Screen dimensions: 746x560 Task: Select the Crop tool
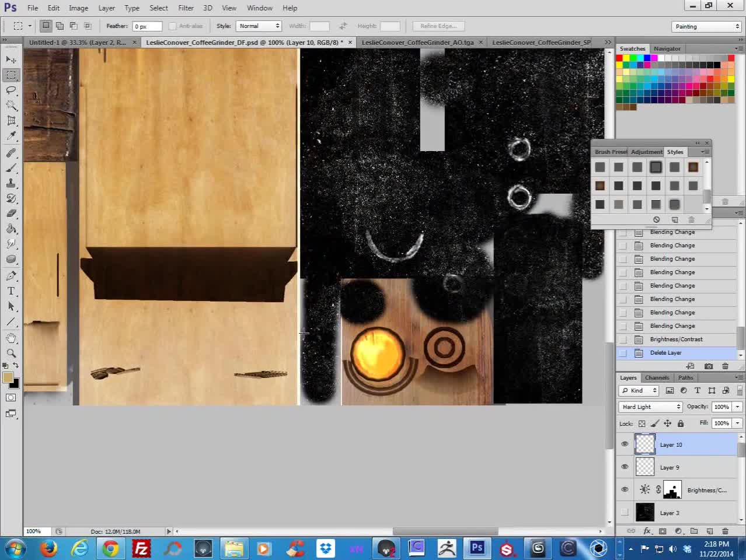click(x=11, y=121)
